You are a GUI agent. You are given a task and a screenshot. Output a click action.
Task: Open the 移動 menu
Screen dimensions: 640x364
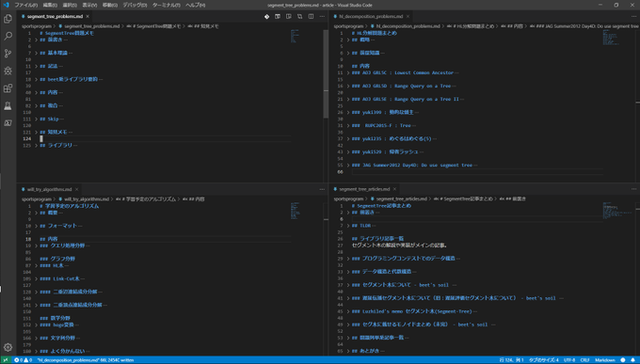[x=109, y=5]
